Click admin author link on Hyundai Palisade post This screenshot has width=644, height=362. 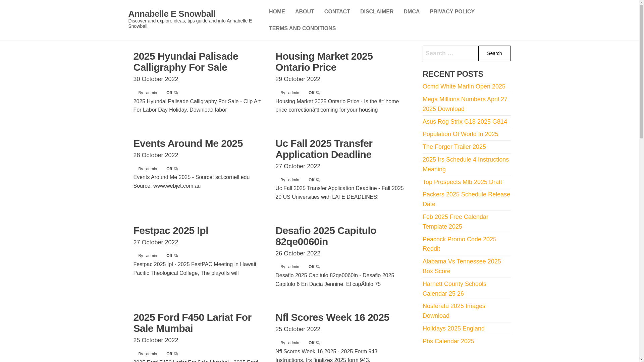click(x=152, y=93)
